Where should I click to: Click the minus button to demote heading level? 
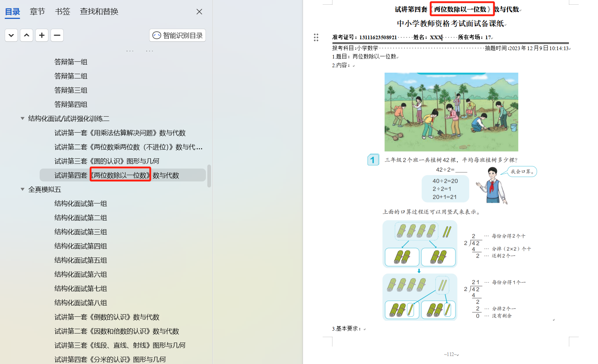57,35
